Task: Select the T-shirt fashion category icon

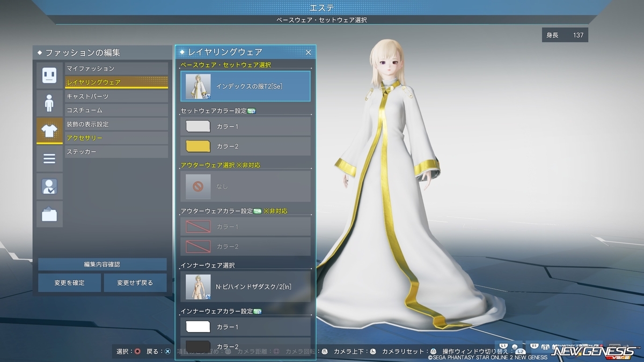Action: [49, 131]
